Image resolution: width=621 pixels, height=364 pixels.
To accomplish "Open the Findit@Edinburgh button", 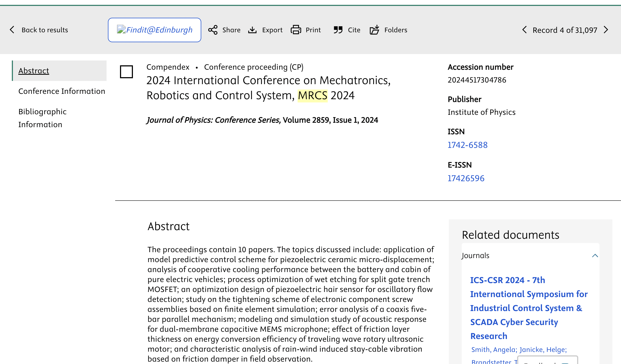I will coord(154,30).
